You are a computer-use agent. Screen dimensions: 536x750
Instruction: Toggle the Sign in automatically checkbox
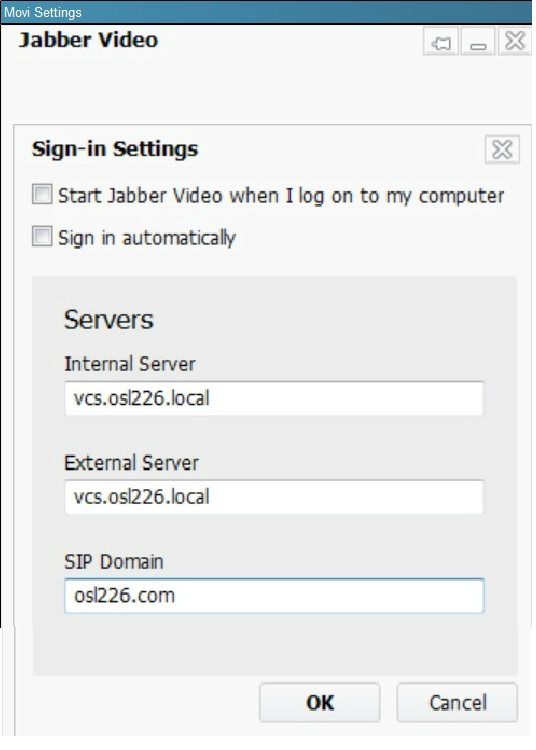(42, 236)
